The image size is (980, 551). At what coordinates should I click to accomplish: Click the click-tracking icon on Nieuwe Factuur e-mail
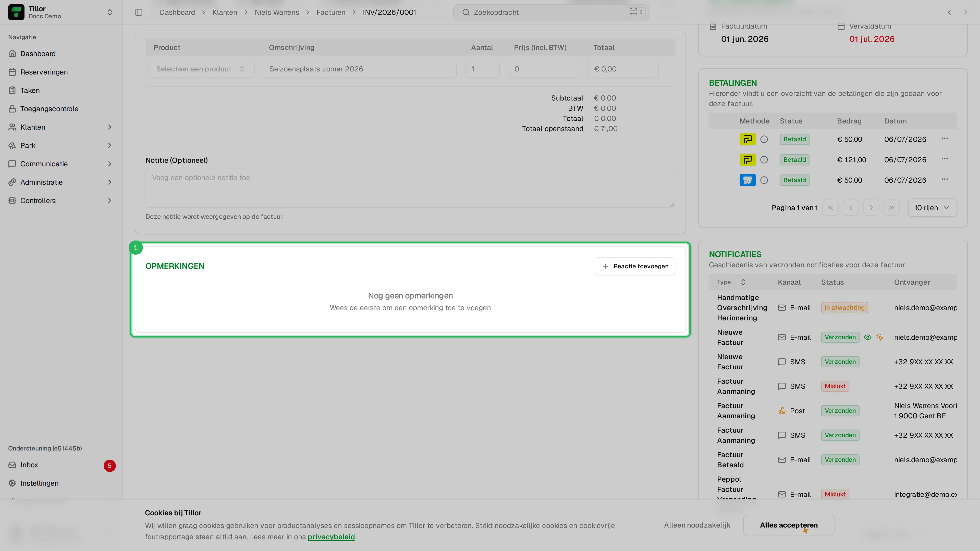coord(879,337)
